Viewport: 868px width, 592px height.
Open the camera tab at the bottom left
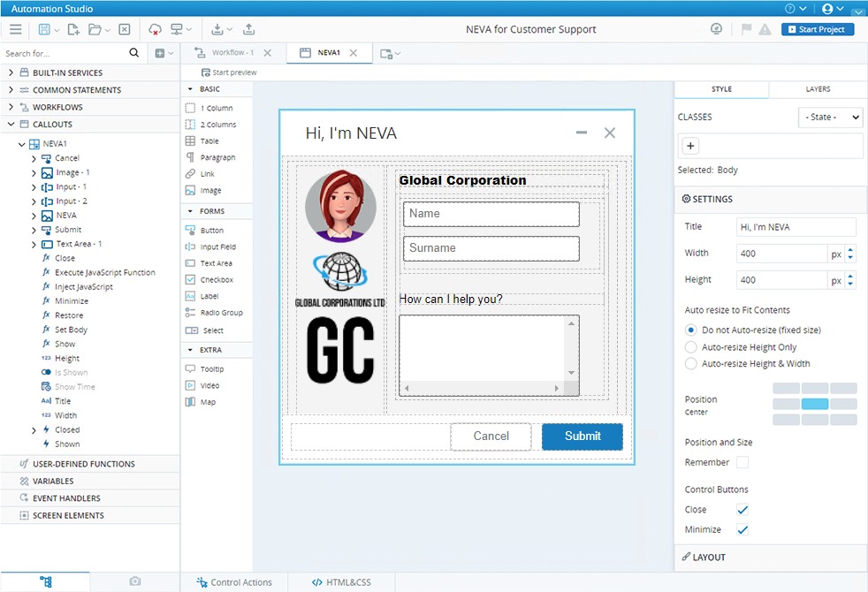pyautogui.click(x=134, y=581)
